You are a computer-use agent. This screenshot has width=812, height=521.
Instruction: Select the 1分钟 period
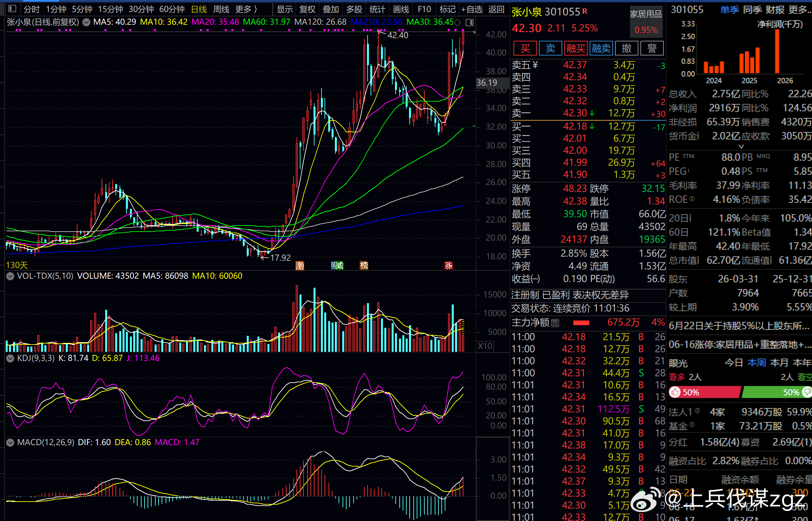point(56,9)
